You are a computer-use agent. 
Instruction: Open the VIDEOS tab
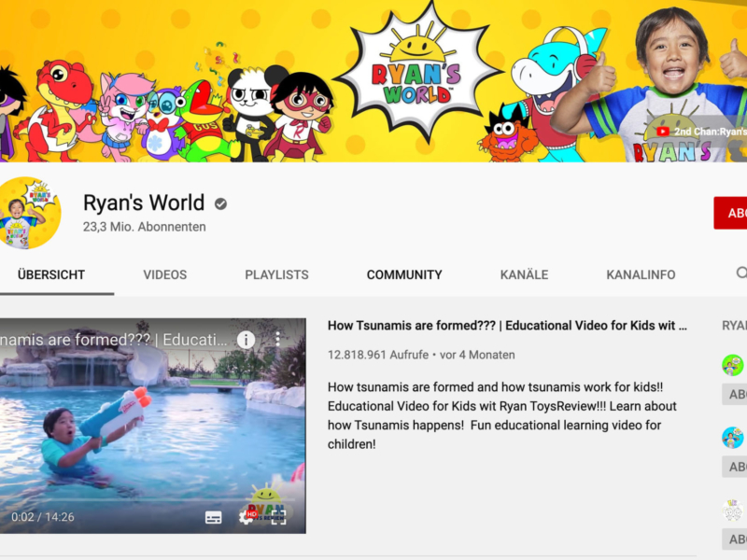point(165,274)
